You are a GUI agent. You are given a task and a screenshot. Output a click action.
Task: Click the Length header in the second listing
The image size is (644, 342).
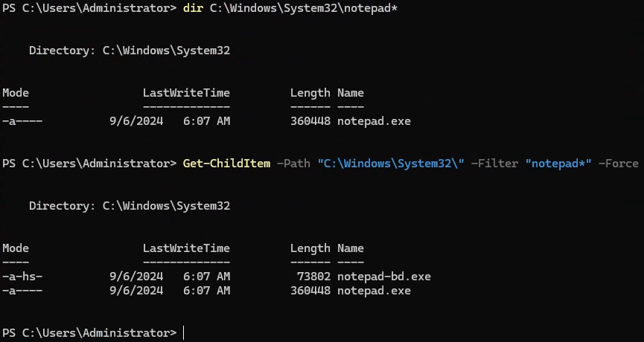click(x=310, y=248)
